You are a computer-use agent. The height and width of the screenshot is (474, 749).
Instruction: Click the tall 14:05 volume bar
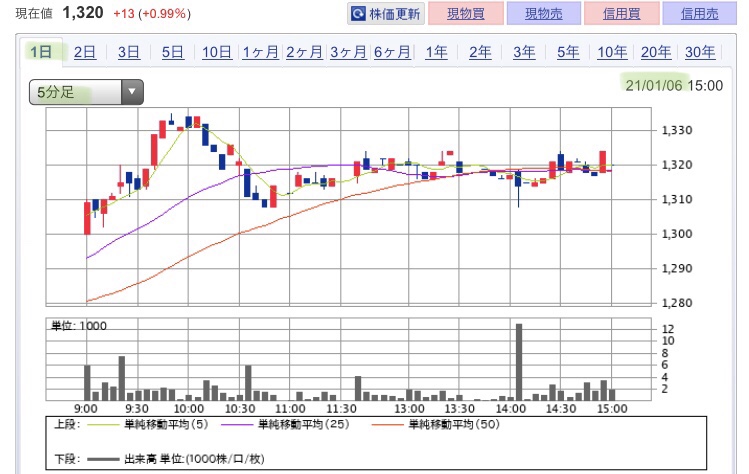click(x=519, y=362)
